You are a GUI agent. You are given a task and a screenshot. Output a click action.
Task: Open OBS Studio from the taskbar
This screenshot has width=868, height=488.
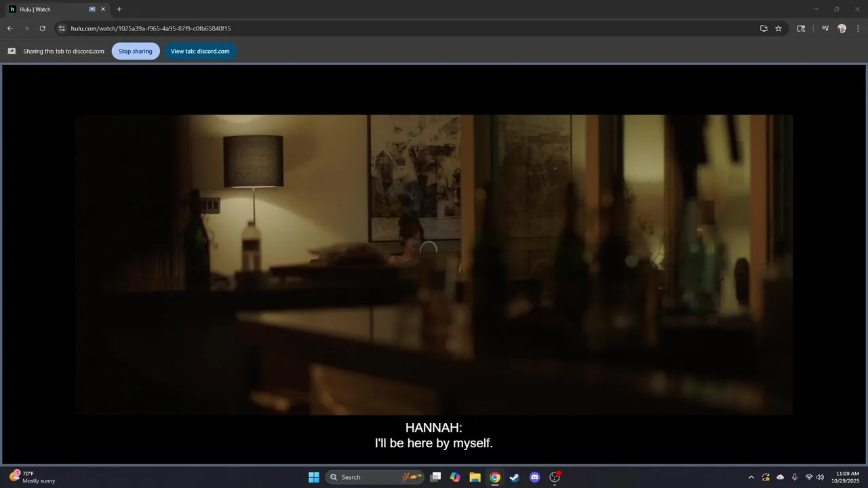coord(555,477)
